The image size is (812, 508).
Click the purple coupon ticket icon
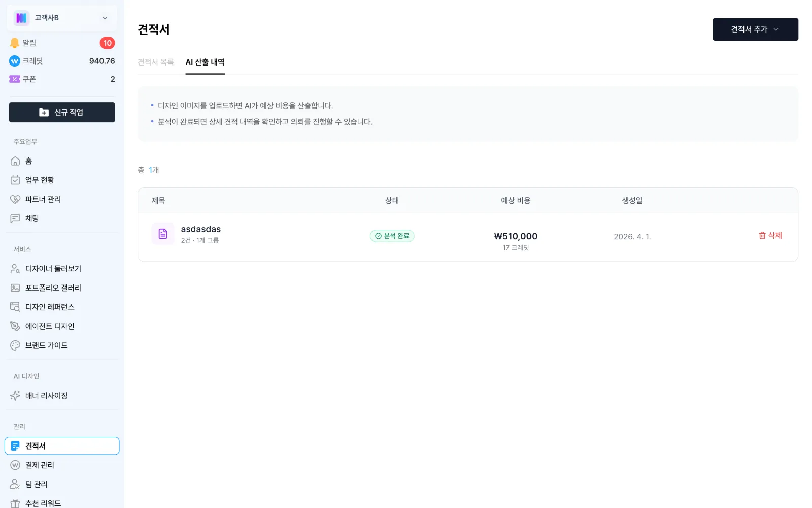tap(15, 79)
